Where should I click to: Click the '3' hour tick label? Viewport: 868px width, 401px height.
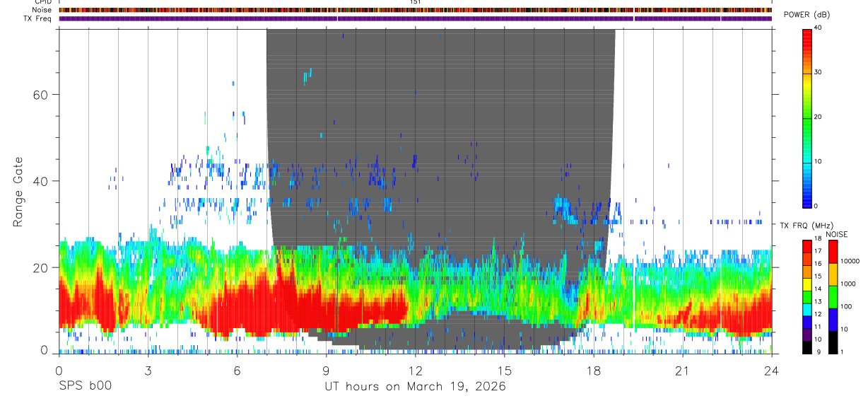(148, 371)
